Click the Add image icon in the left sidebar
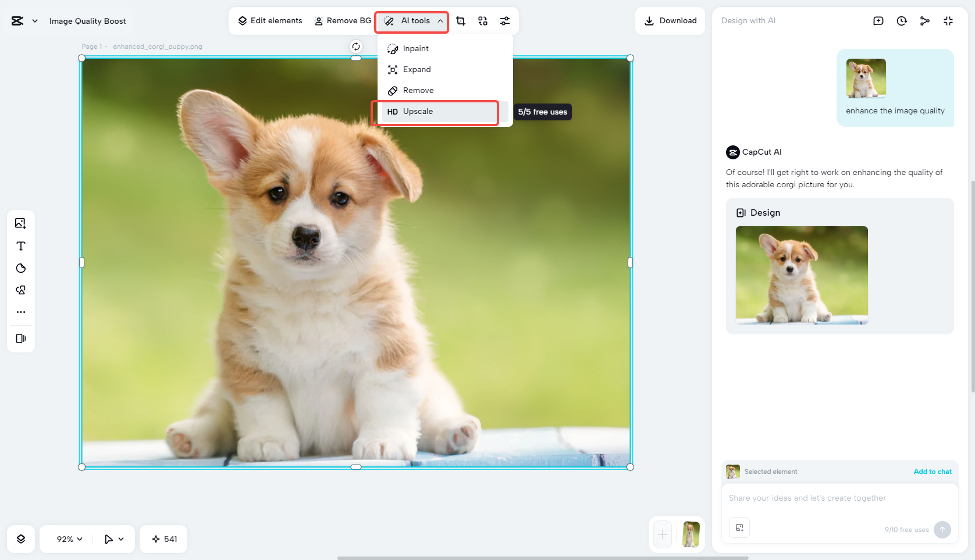The width and height of the screenshot is (975, 560). pyautogui.click(x=20, y=223)
